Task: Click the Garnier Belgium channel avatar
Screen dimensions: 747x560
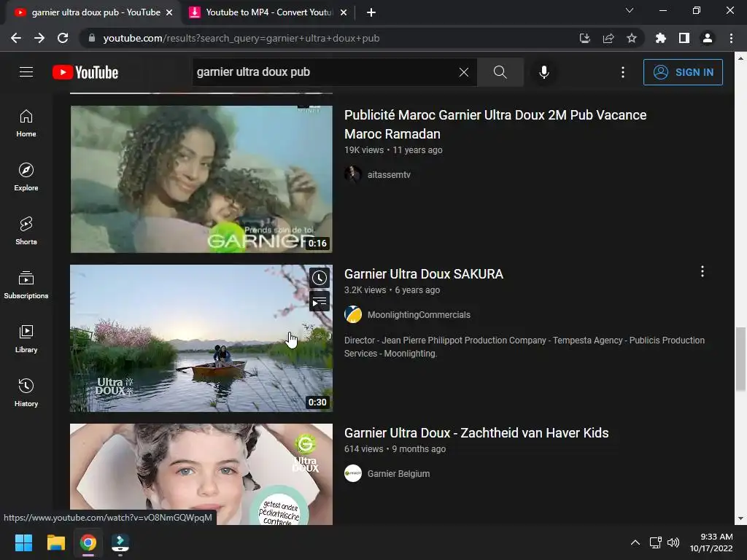Action: click(x=353, y=474)
